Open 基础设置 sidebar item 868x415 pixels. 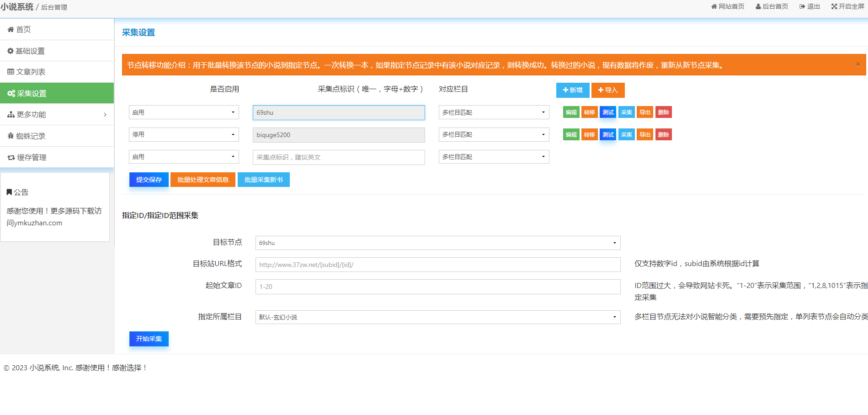[57, 51]
